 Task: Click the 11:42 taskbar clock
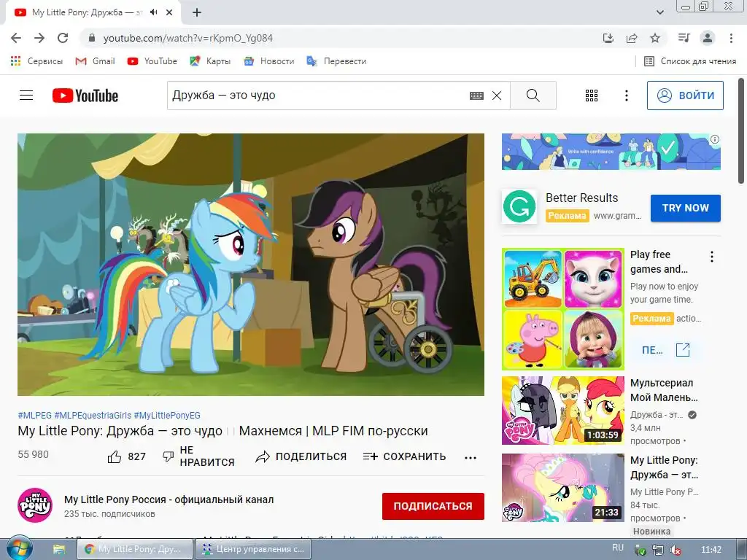711,550
